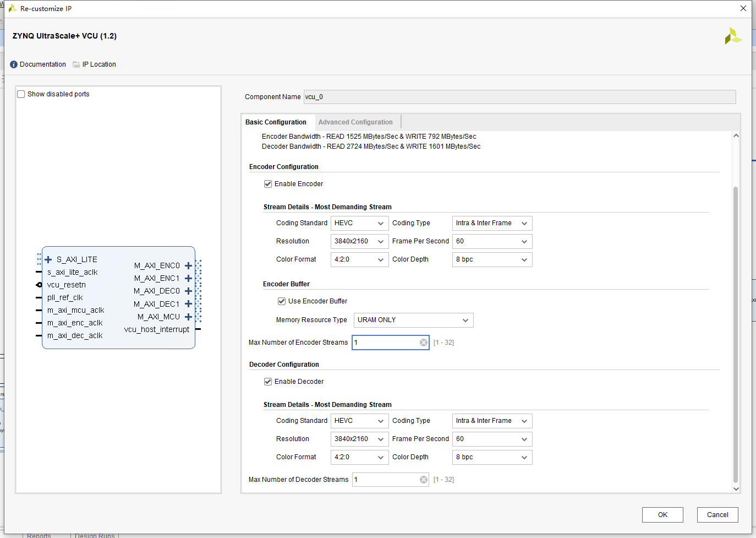Open the IP Location link
756x538 pixels.
coord(99,64)
